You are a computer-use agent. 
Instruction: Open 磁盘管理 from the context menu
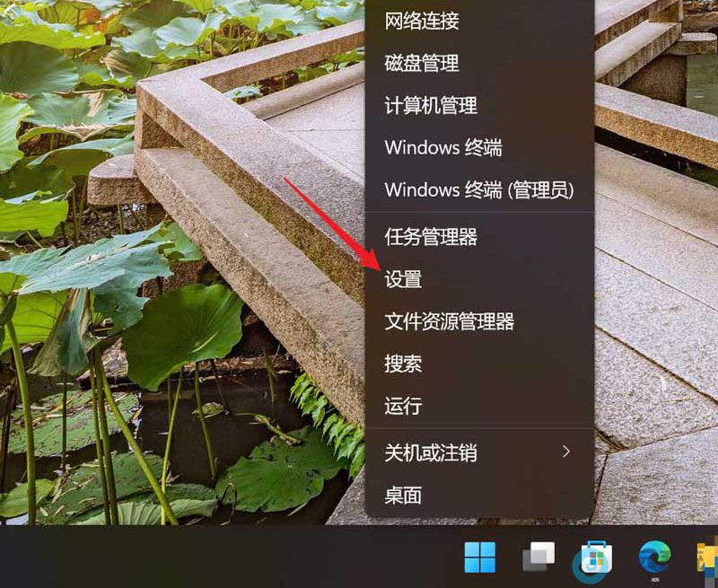click(x=421, y=64)
